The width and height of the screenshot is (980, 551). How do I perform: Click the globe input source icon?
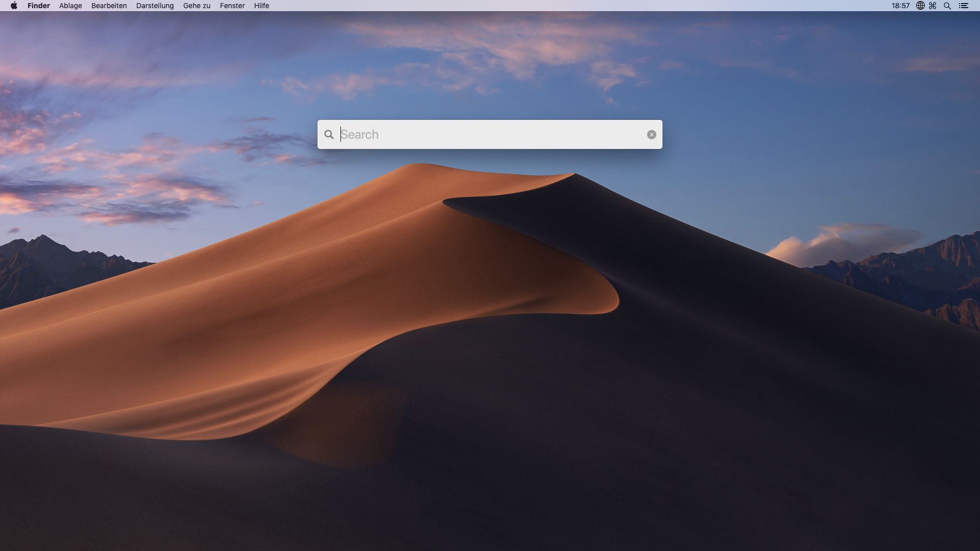(x=920, y=6)
